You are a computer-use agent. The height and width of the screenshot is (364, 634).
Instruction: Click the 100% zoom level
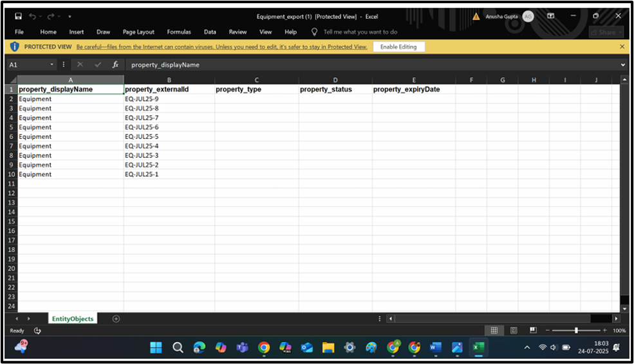pyautogui.click(x=619, y=331)
